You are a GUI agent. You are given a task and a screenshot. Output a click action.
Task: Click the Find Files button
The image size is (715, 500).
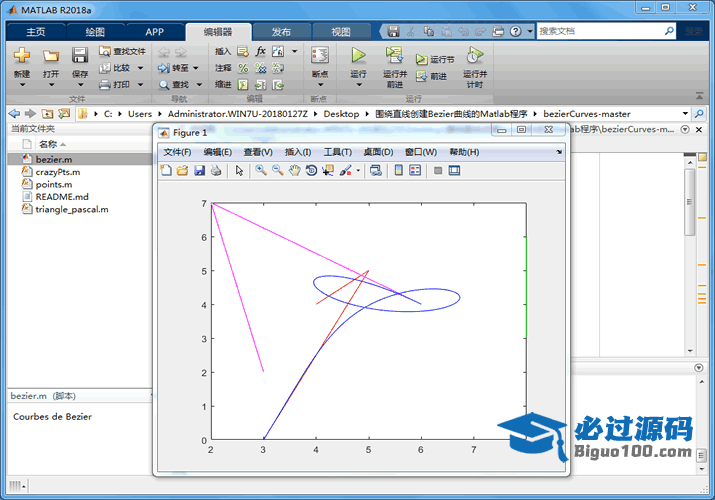click(122, 52)
